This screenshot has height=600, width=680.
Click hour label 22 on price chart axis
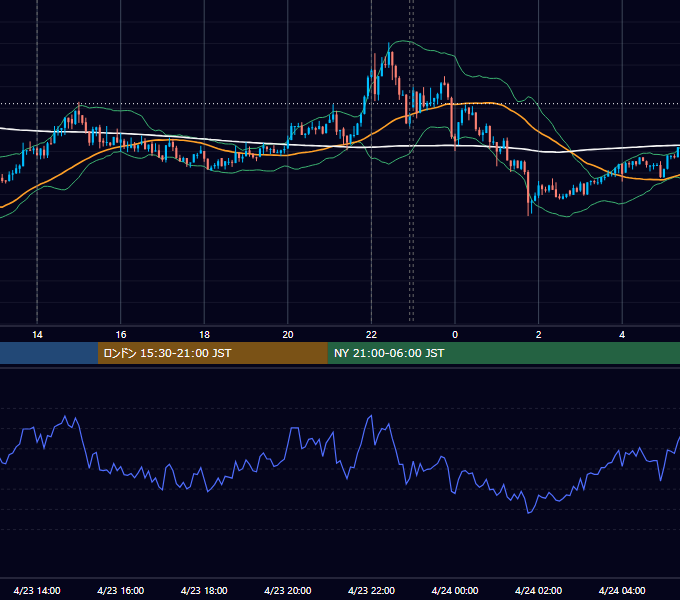tap(371, 335)
